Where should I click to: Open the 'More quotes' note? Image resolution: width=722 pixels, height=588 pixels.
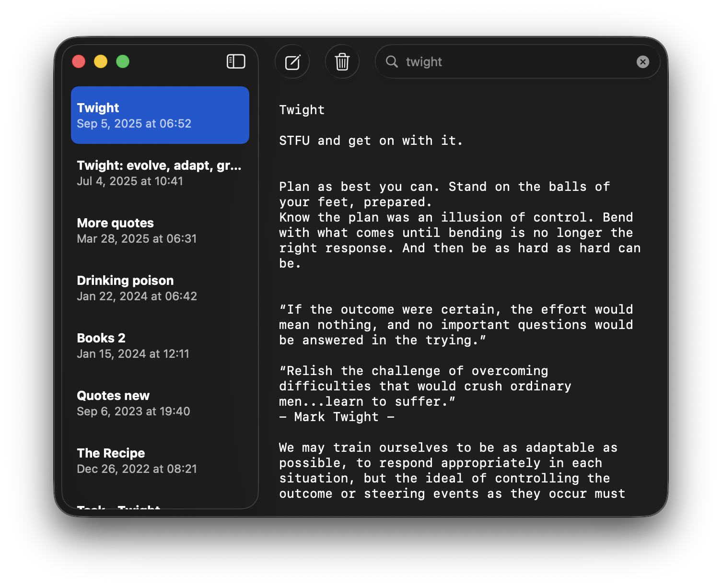click(x=160, y=230)
